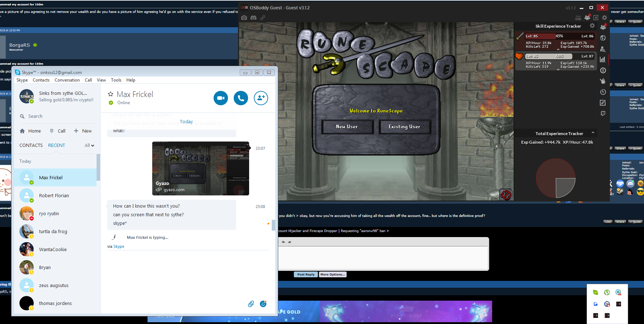Image resolution: width=644 pixels, height=324 pixels.
Task: Open the dollar coin price sidebar icon
Action: click(603, 70)
